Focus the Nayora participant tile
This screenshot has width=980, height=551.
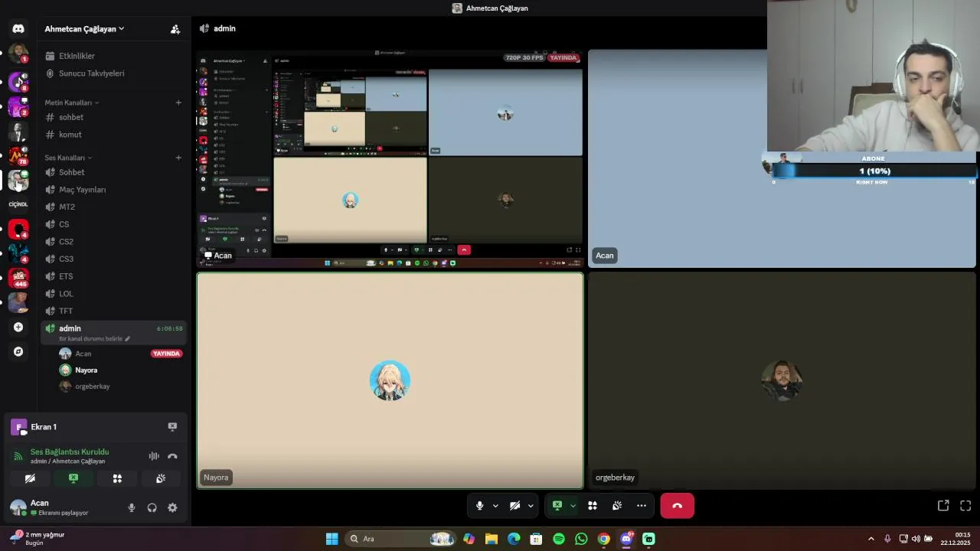point(390,380)
